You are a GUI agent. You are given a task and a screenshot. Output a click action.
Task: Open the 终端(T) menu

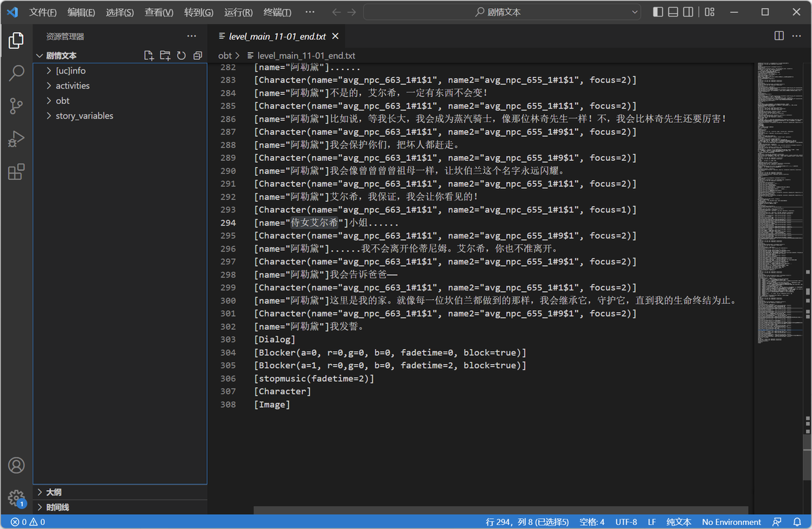(x=277, y=12)
